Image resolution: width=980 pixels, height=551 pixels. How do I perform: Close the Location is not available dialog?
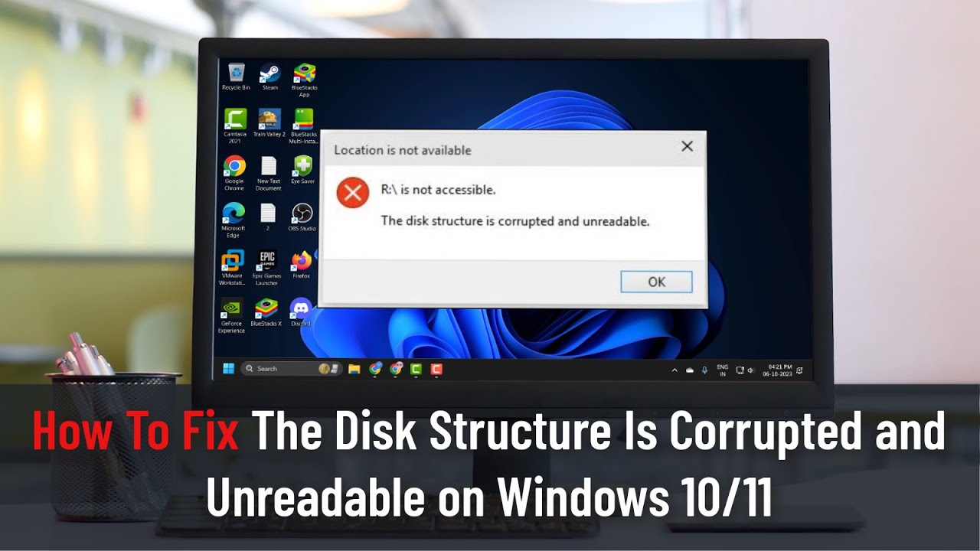(687, 146)
